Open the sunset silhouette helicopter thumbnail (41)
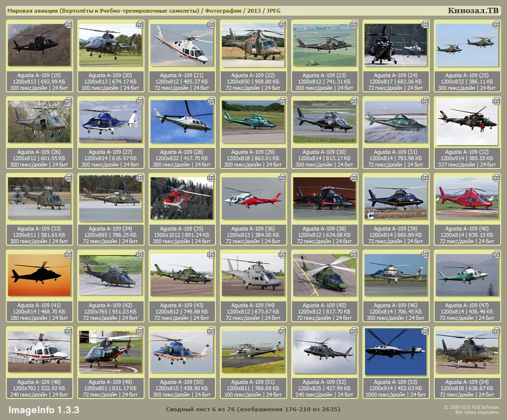Screen dimensions: 507x420 click(39, 274)
